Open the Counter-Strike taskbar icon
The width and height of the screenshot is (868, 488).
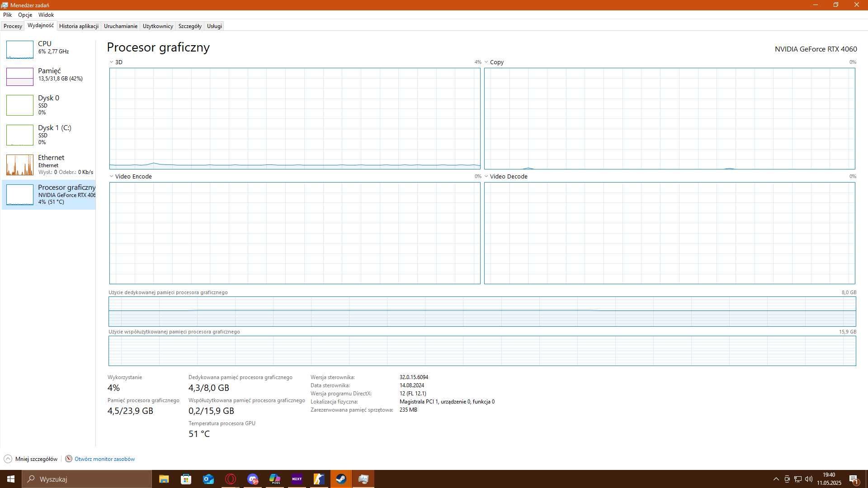(319, 479)
